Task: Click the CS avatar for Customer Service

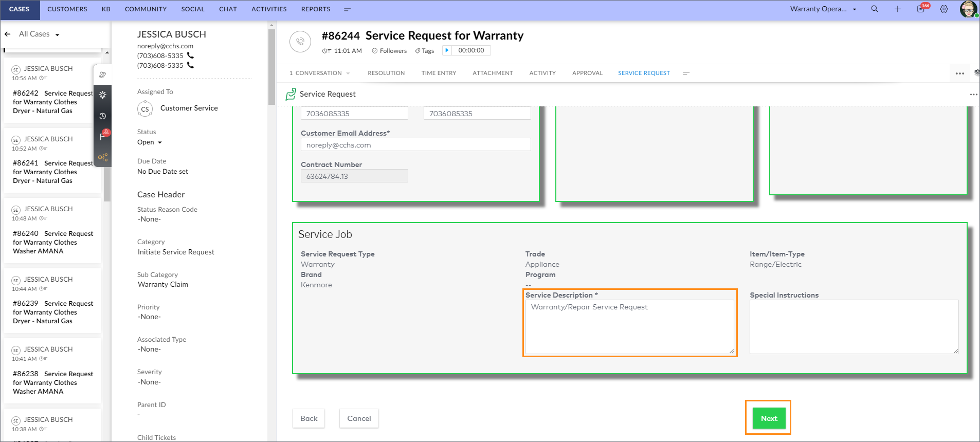Action: (x=145, y=109)
